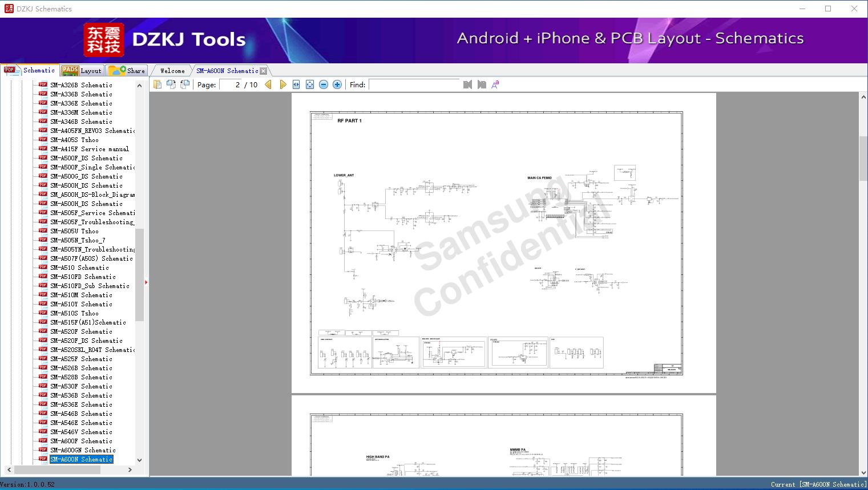Viewport: 868px width, 490px height.
Task: Open SM-A505F_Service Schematic entry
Action: (x=92, y=213)
